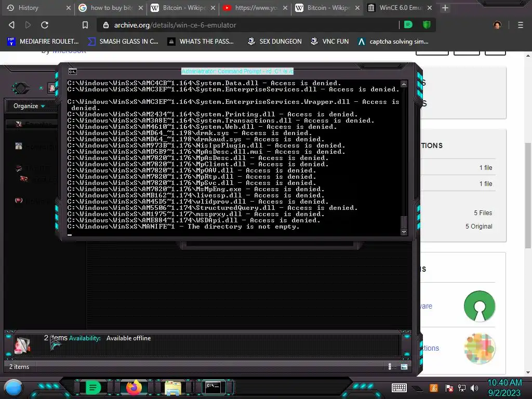
Task: Select the Network item in Explorer sidebar
Action: click(x=32, y=201)
